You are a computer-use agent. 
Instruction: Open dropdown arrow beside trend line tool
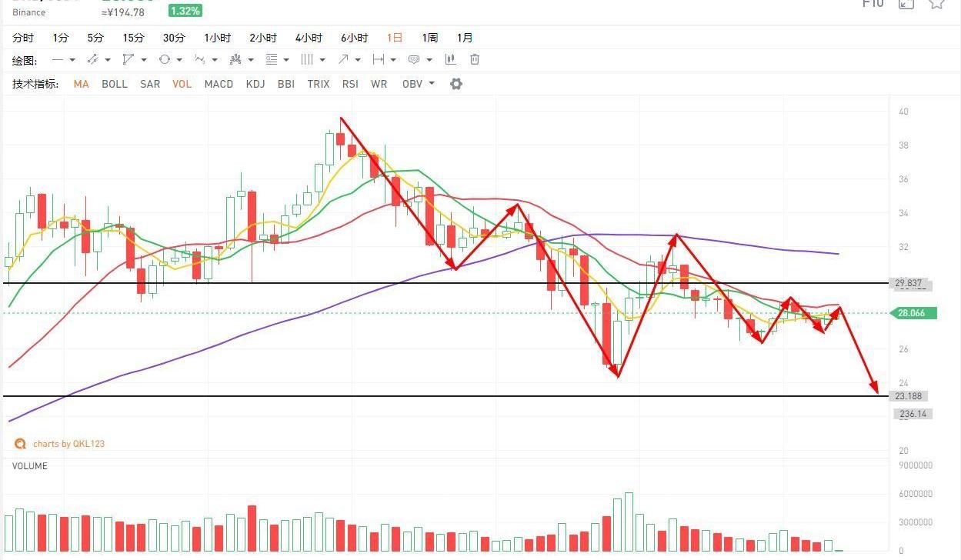(108, 60)
